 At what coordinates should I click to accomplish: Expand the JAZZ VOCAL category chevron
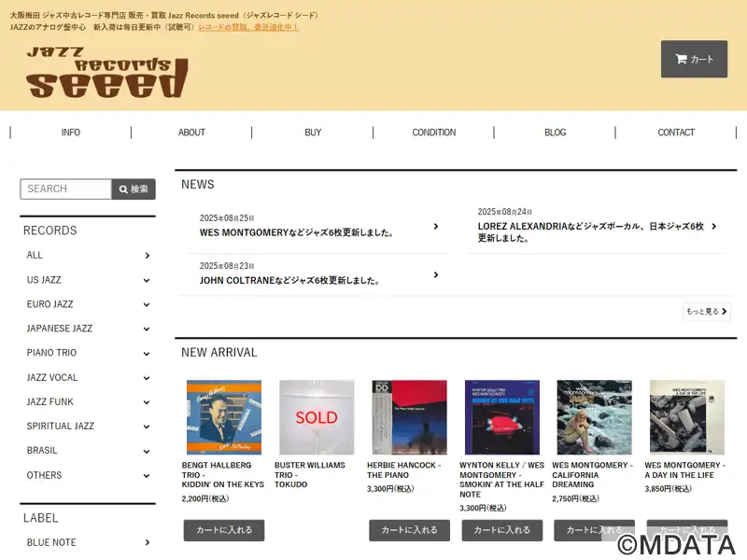147,378
